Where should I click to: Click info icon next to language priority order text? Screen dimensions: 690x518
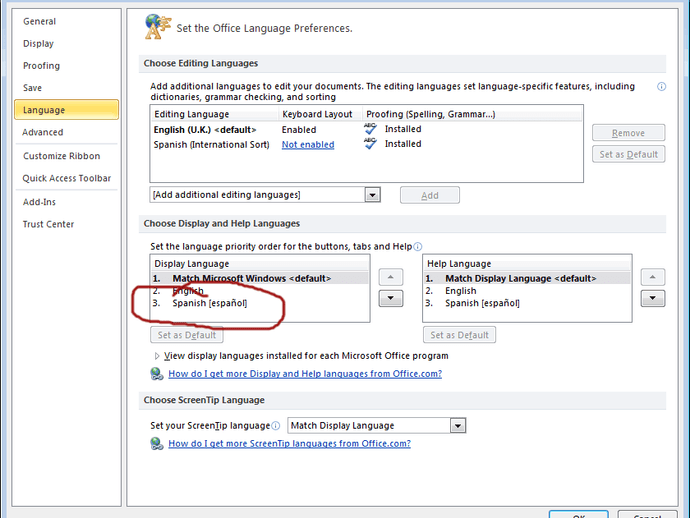click(x=418, y=246)
